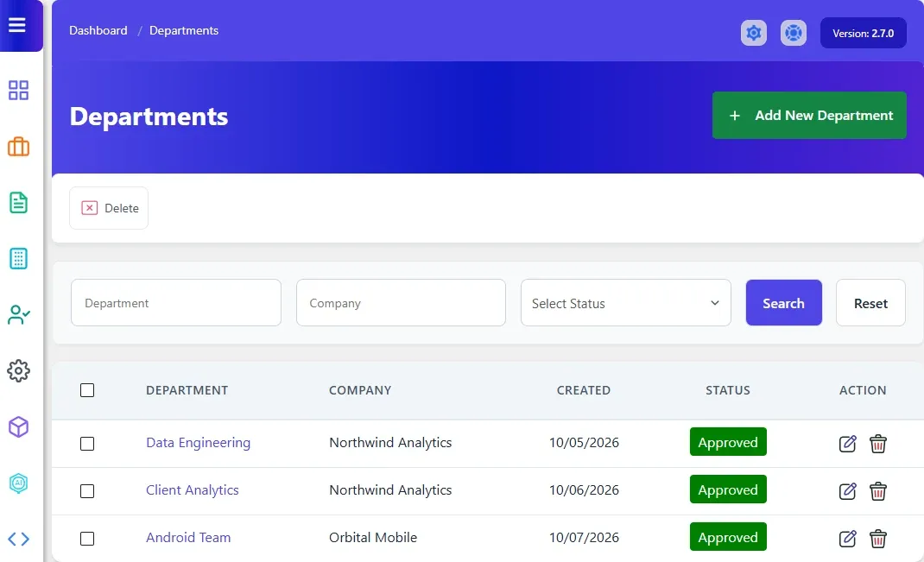Check the Android Team row checkbox
This screenshot has height=562, width=924.
(87, 539)
